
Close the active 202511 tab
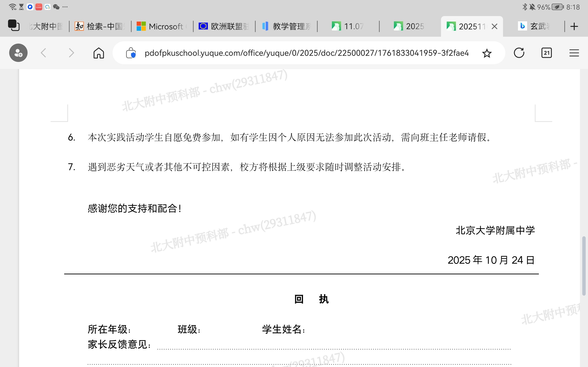(x=494, y=26)
